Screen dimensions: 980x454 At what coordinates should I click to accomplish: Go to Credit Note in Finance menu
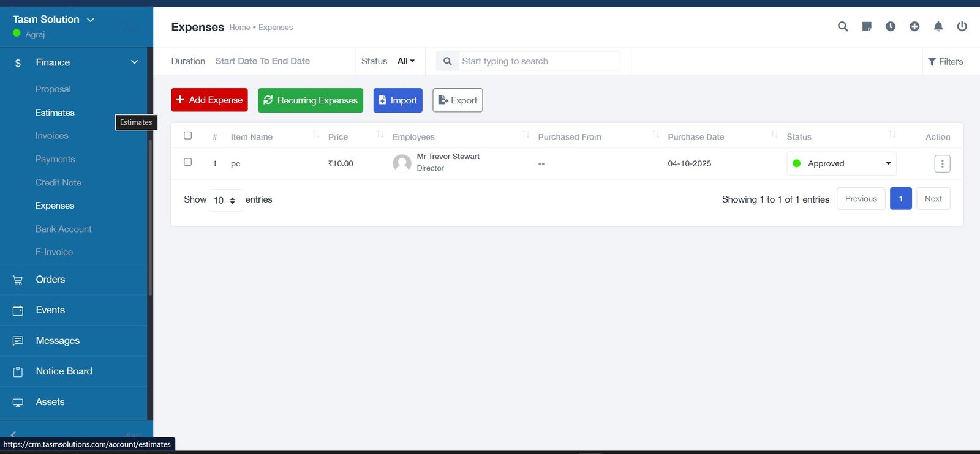point(58,182)
